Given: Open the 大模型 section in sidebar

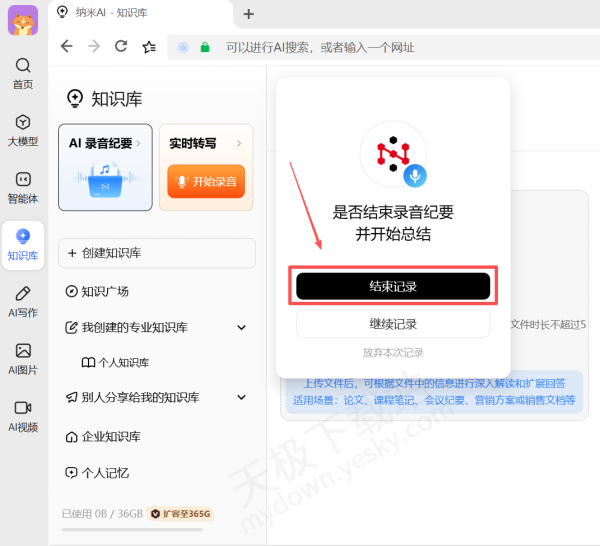Looking at the screenshot, I should click(22, 122).
